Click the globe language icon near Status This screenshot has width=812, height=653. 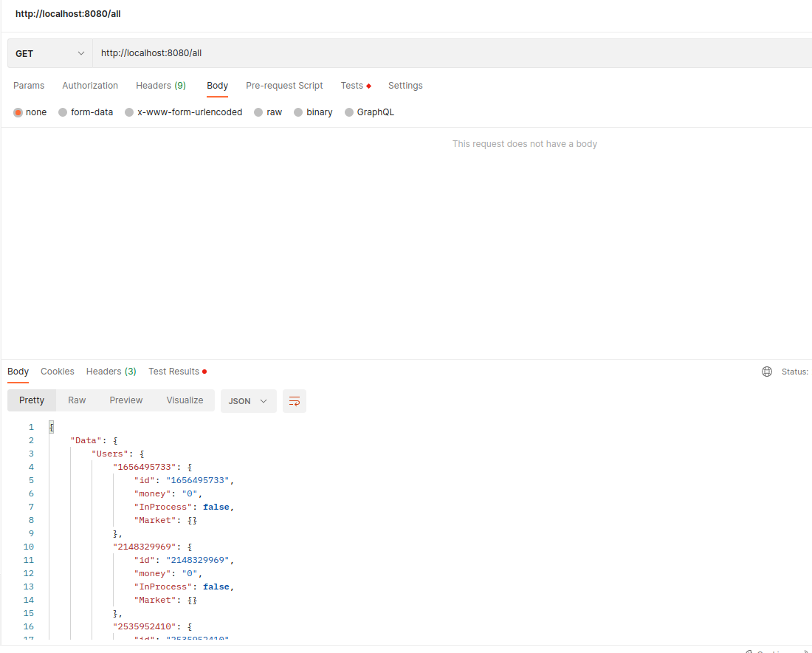[766, 372]
